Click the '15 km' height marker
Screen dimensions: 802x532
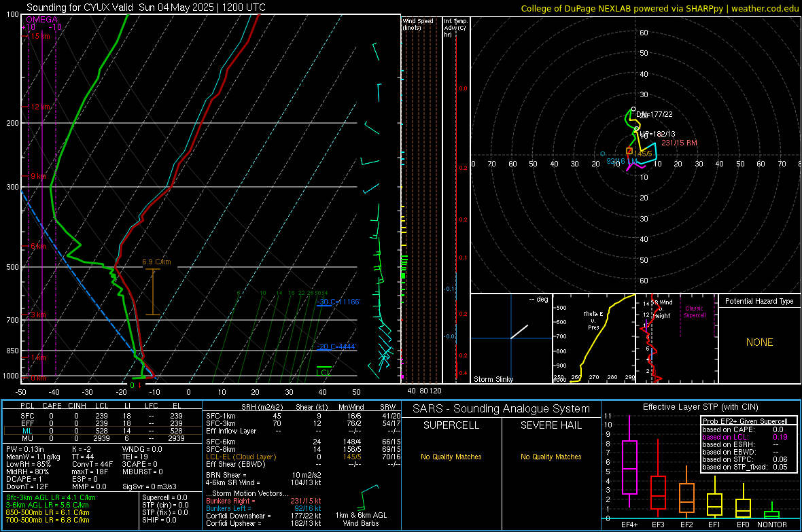(40, 36)
